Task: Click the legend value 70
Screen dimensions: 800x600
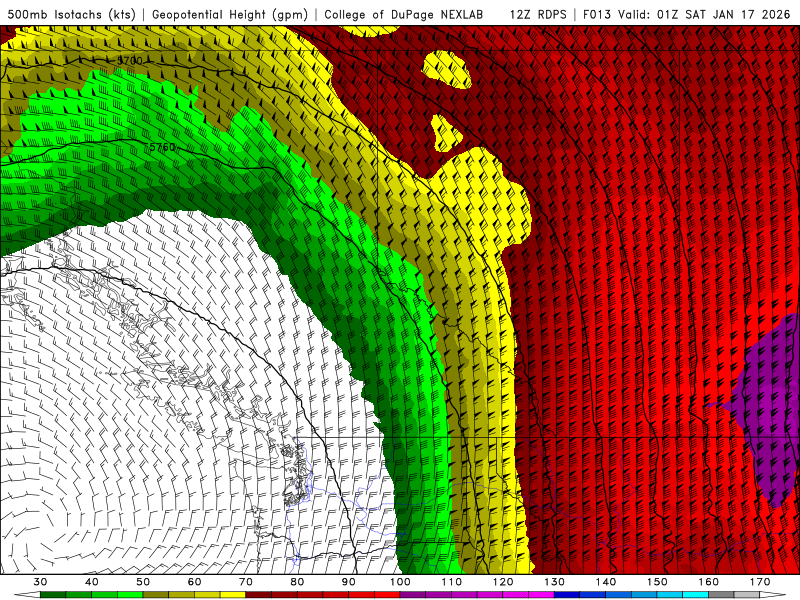Action: click(x=246, y=582)
